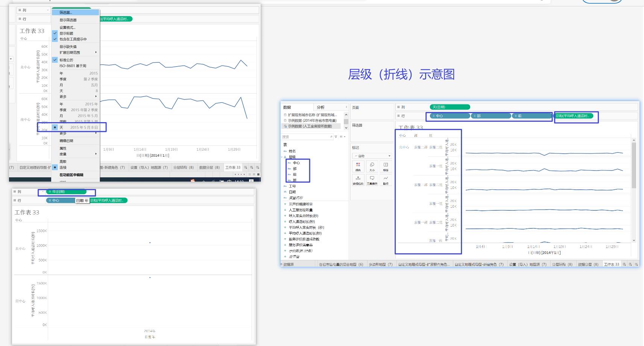
Task: Collapse the 层级 hierarchy tree node
Action: (282, 157)
